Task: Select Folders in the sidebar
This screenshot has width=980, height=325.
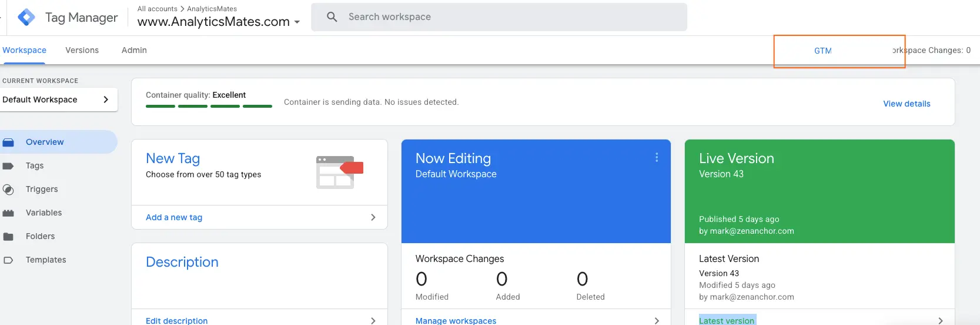Action: click(x=40, y=236)
